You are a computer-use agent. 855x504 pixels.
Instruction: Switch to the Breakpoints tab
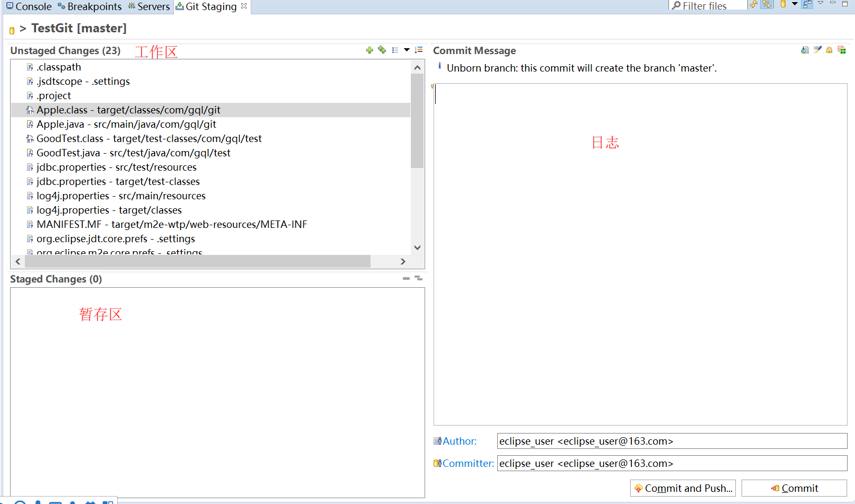[90, 6]
